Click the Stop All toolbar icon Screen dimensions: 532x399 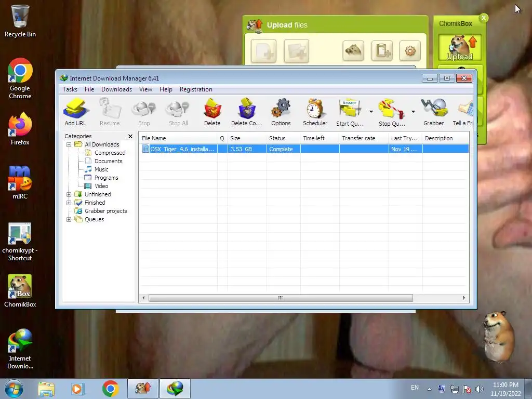pyautogui.click(x=178, y=112)
